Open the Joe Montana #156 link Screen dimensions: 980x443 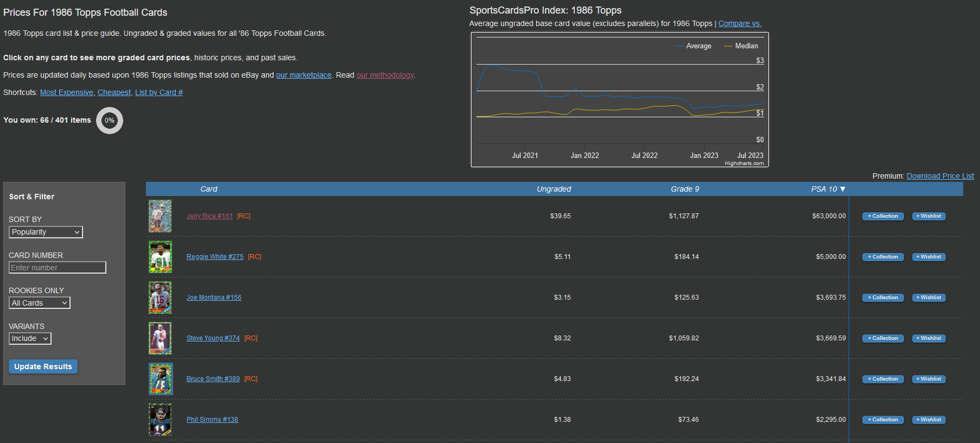click(x=214, y=298)
